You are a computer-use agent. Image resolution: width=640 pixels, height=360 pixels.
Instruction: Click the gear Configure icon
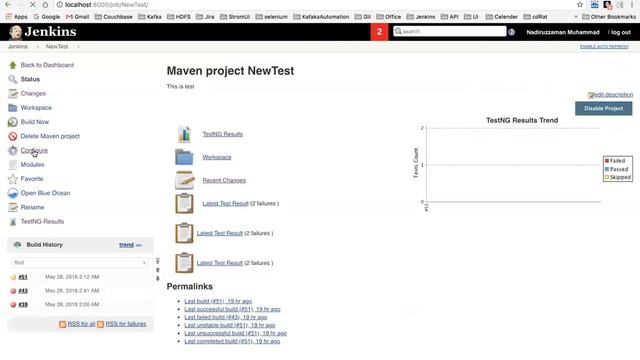pos(13,150)
